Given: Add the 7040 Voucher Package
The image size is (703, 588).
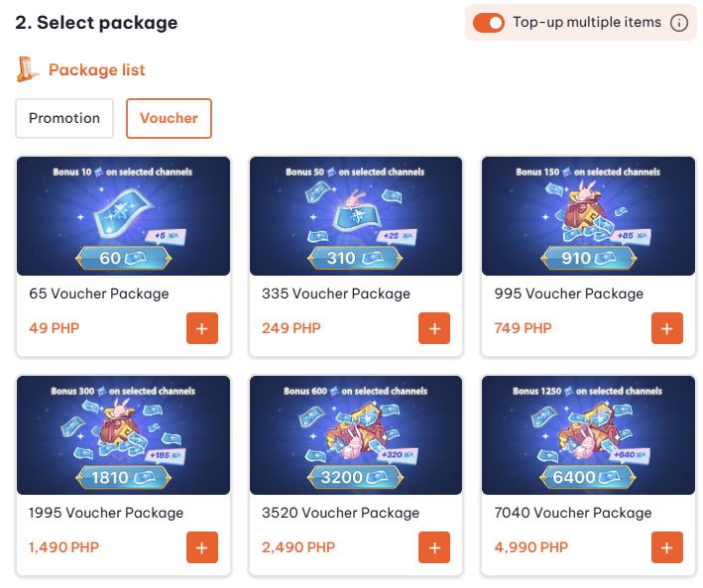Looking at the screenshot, I should 666,547.
